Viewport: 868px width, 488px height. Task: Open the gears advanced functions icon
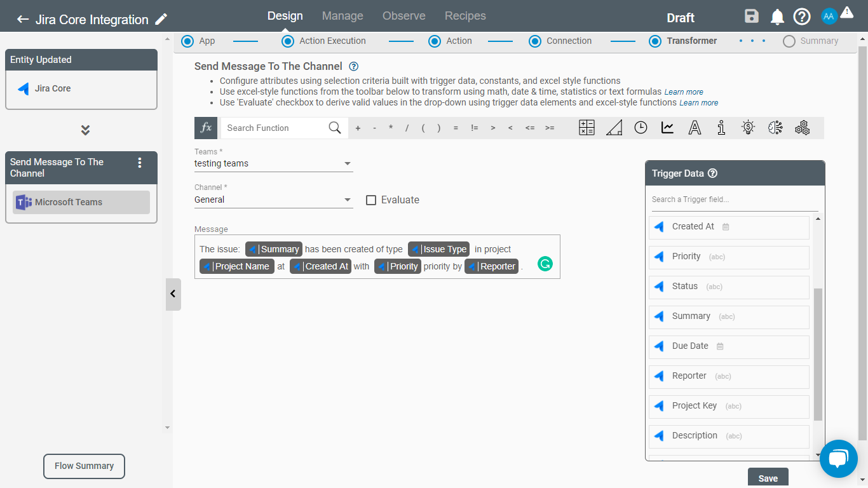tap(803, 128)
